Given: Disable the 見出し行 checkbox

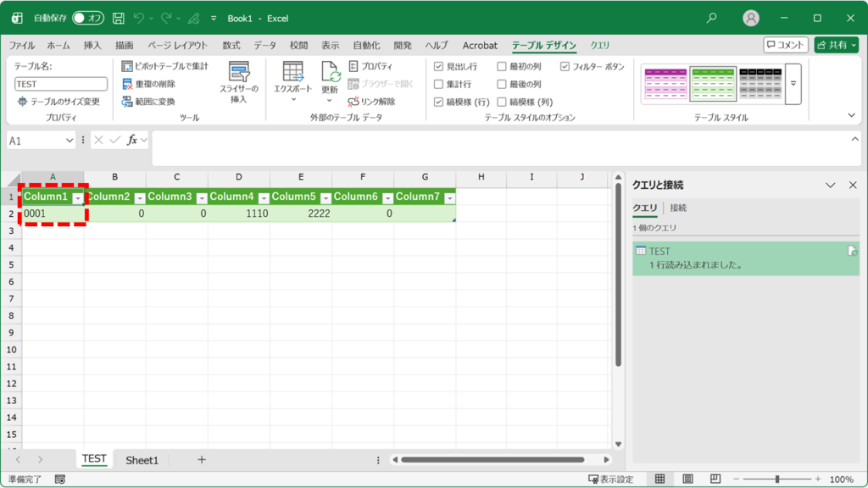Looking at the screenshot, I should [x=438, y=67].
